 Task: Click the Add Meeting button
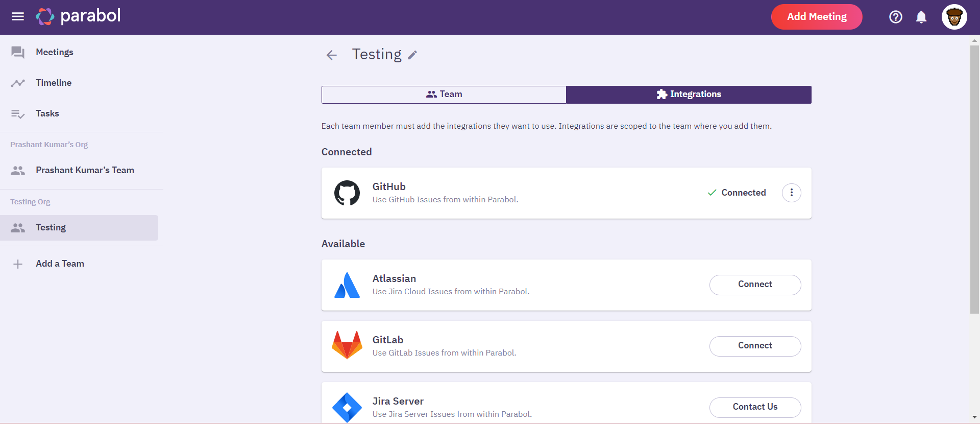click(x=817, y=17)
